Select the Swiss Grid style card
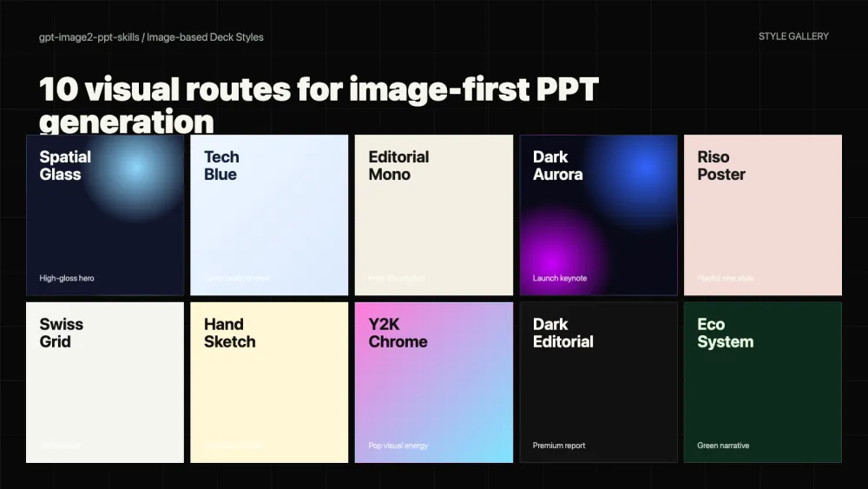Image resolution: width=868 pixels, height=489 pixels. 105,382
